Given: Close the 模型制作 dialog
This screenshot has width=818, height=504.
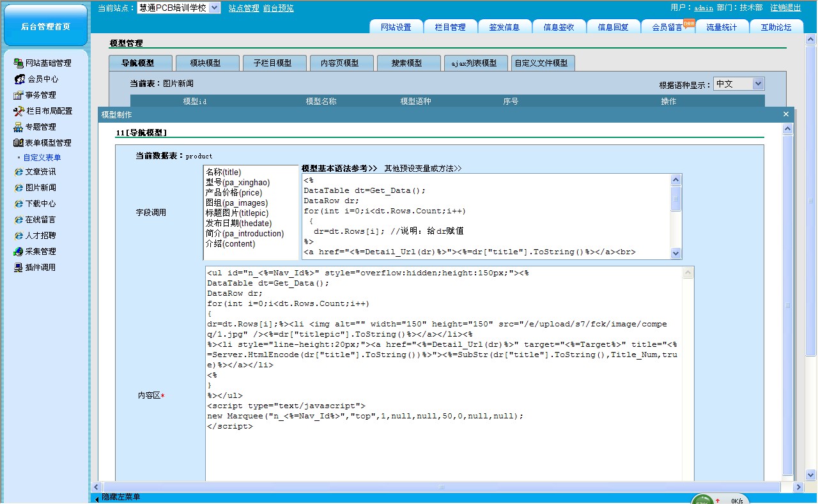Looking at the screenshot, I should pyautogui.click(x=786, y=114).
